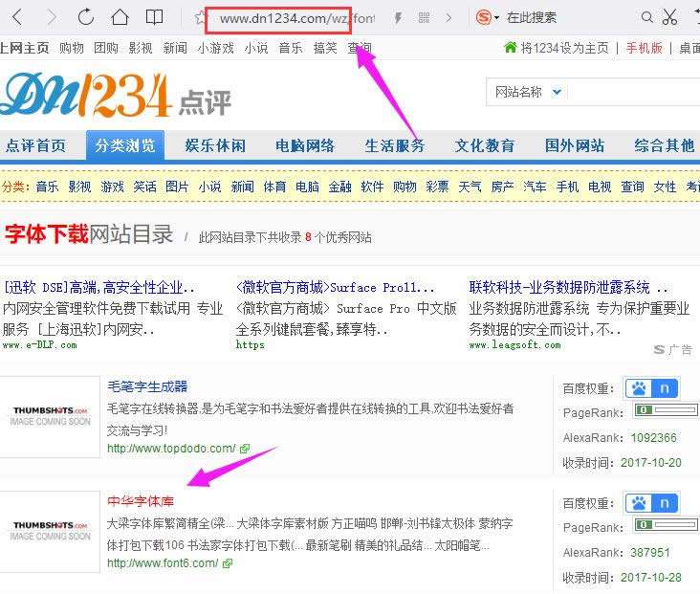The image size is (700, 594).
Task: Click the 在此搜索 search input field
Action: click(x=564, y=18)
